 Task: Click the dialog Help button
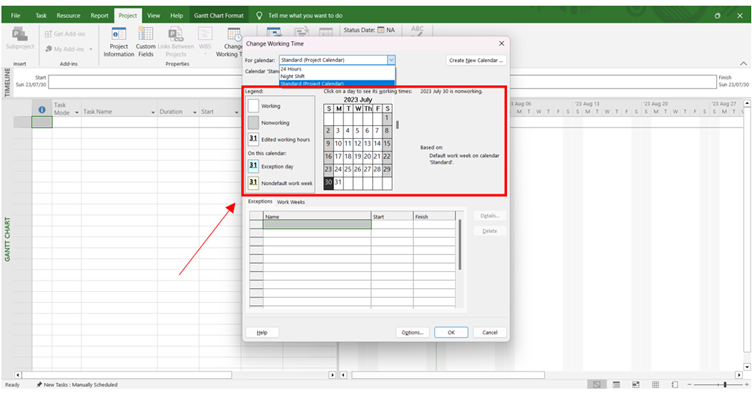click(x=262, y=332)
